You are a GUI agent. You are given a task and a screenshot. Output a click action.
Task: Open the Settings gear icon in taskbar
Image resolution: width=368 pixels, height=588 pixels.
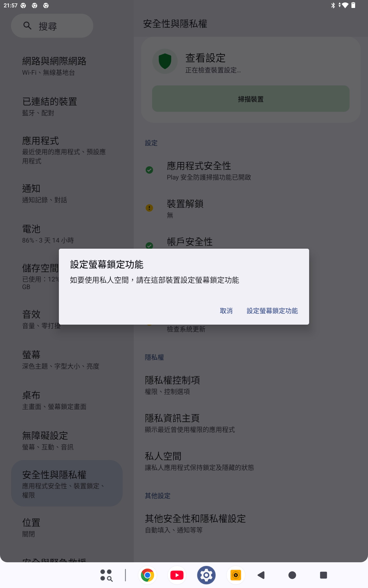[206, 575]
